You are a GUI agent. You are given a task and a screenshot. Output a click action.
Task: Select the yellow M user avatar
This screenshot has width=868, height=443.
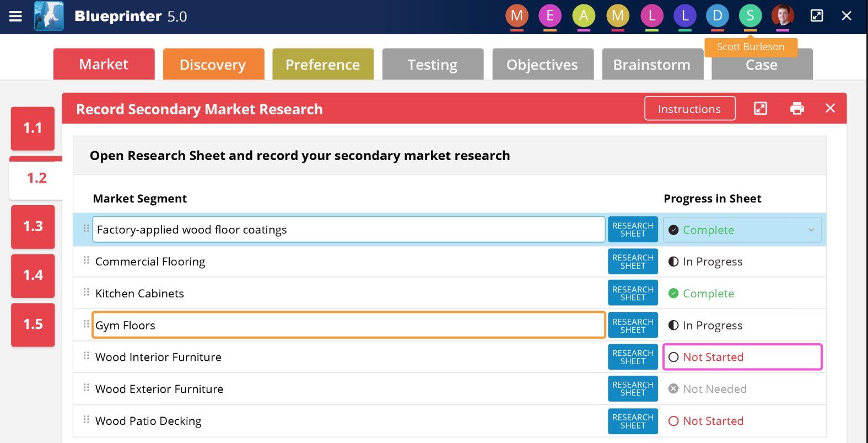[618, 16]
